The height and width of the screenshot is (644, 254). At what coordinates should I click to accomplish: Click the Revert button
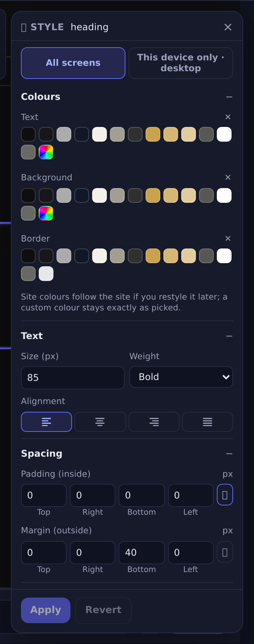[x=103, y=610]
